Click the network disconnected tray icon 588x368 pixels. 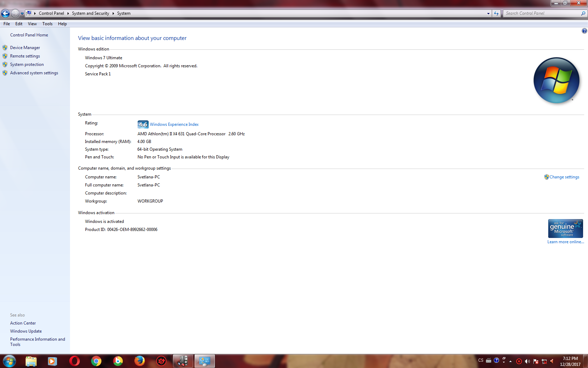click(544, 361)
